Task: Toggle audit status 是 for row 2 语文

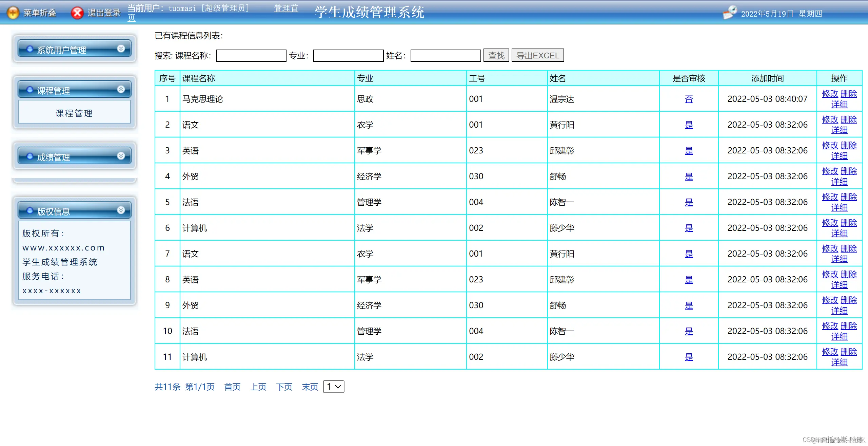Action: [x=689, y=125]
